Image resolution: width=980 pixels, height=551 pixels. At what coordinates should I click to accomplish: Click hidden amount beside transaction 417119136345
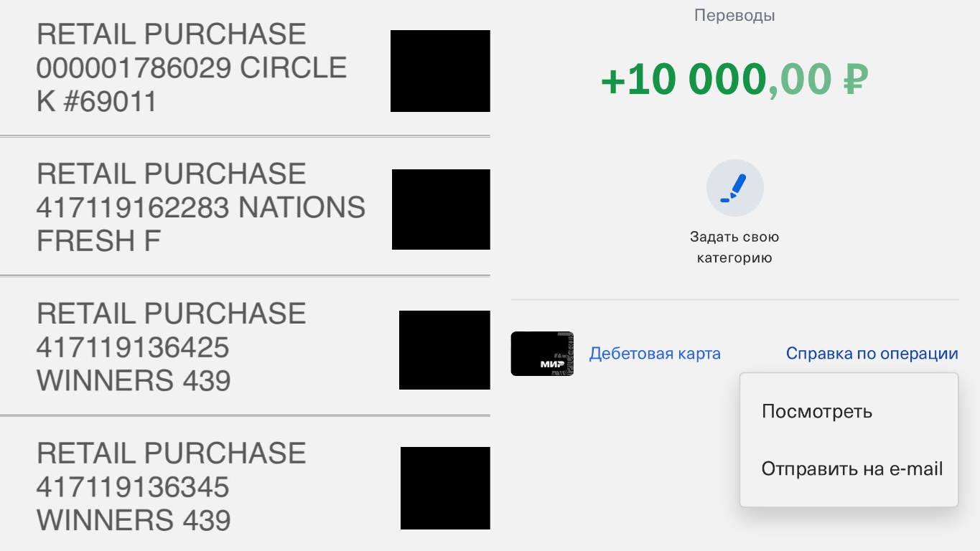pos(445,488)
